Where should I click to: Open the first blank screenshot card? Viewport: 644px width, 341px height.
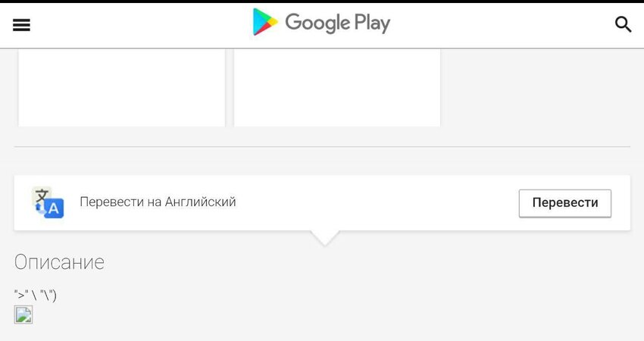[x=121, y=87]
